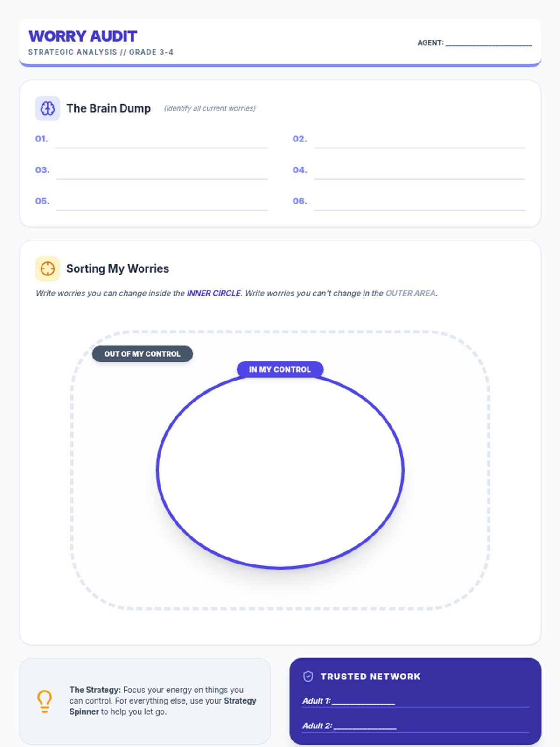Click the WORRY AUDIT title
This screenshot has height=747, width=560.
click(83, 36)
